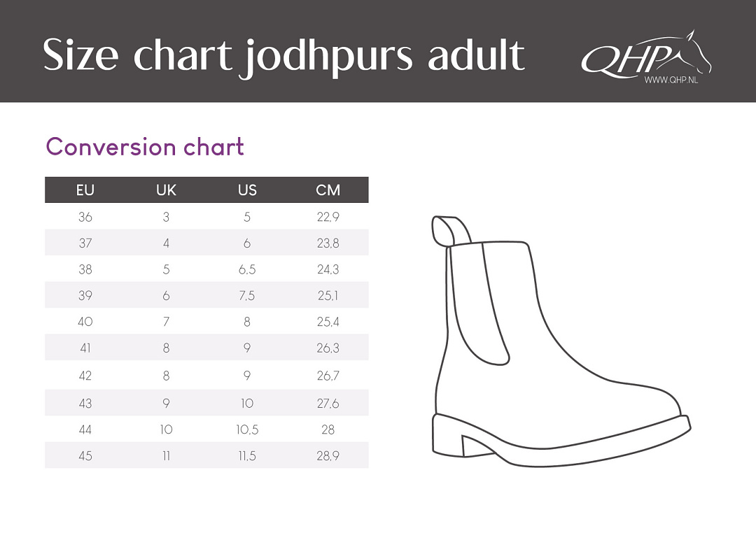Click EU size 42 cell
This screenshot has width=756, height=540.
point(85,376)
